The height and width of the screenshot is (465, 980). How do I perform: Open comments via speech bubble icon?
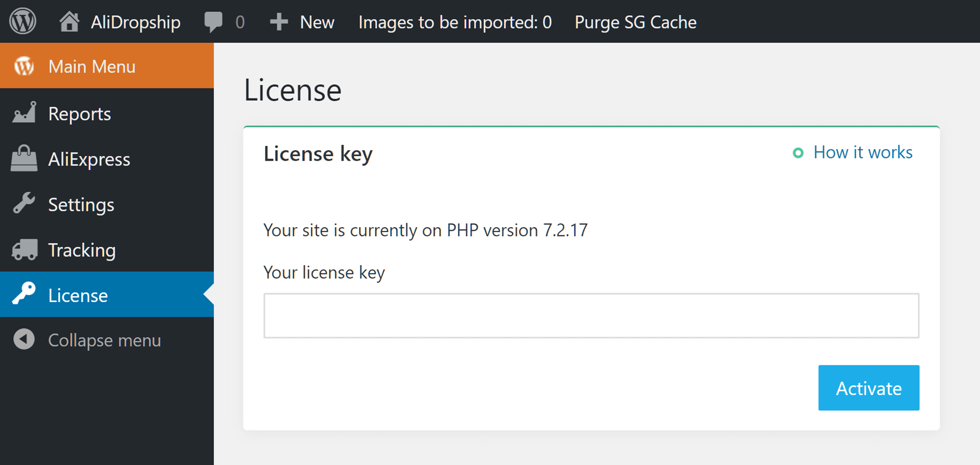[x=213, y=22]
